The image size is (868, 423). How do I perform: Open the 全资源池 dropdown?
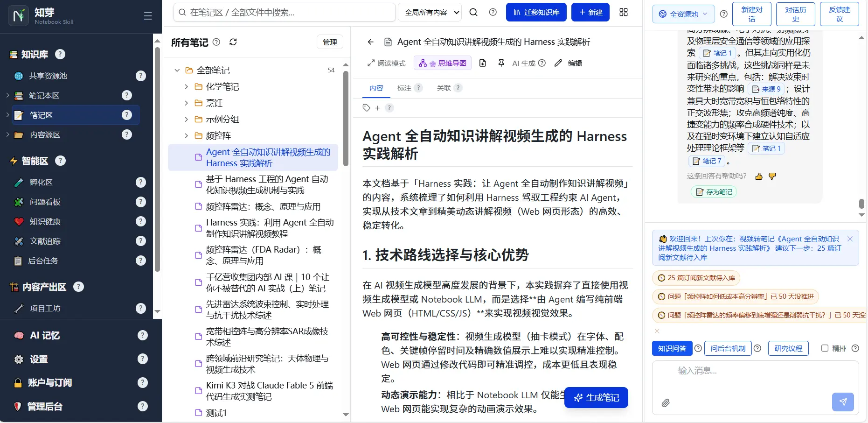tap(683, 14)
